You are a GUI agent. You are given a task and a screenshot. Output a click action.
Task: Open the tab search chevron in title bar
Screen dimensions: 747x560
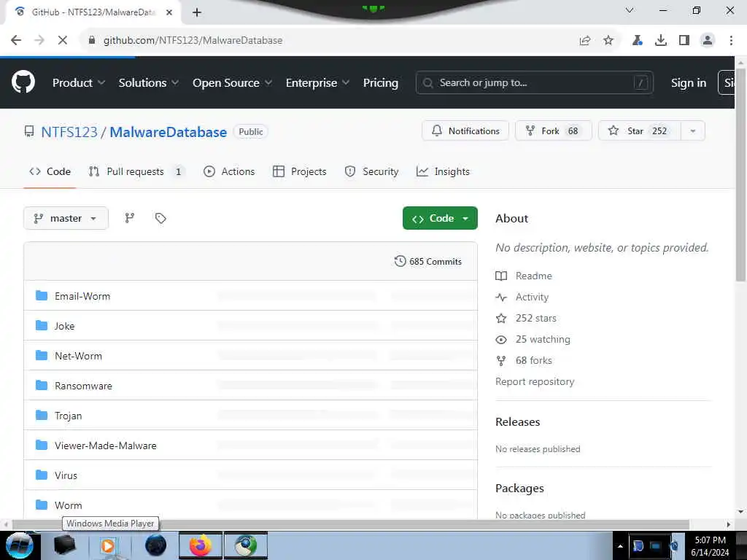(x=630, y=10)
